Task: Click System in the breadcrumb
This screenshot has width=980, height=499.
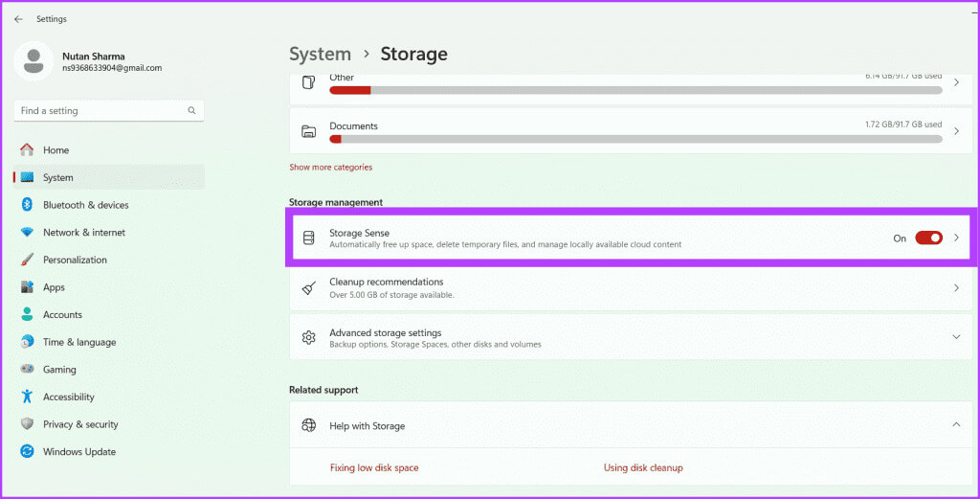Action: pos(320,54)
